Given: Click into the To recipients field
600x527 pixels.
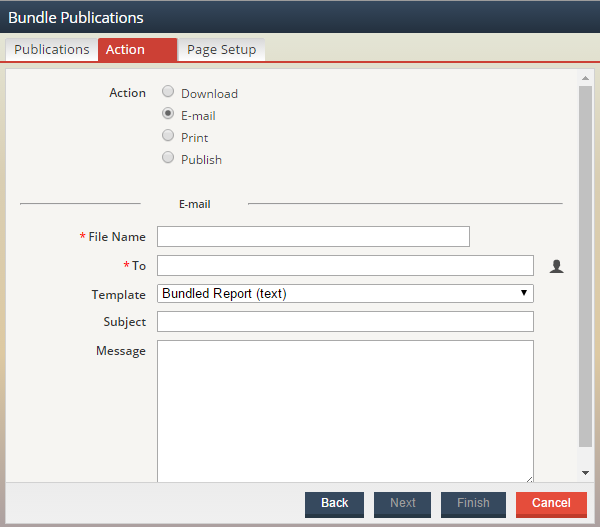Looking at the screenshot, I should point(345,266).
